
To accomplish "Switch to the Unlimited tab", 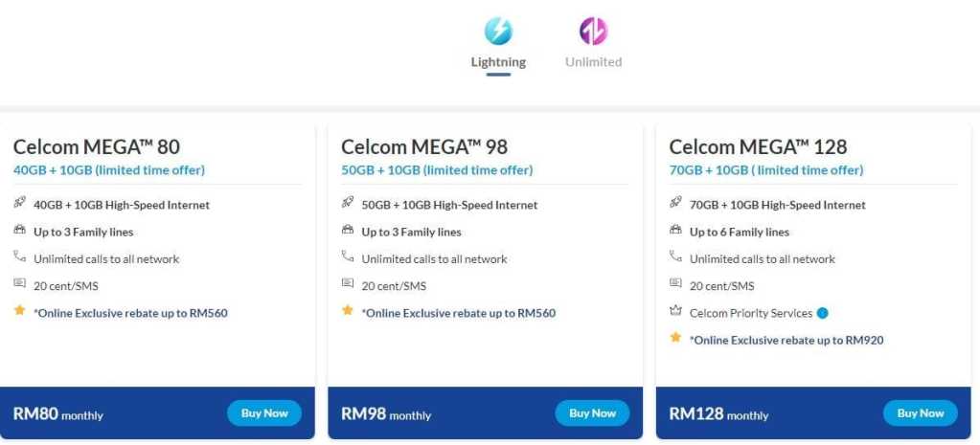I will pyautogui.click(x=593, y=62).
